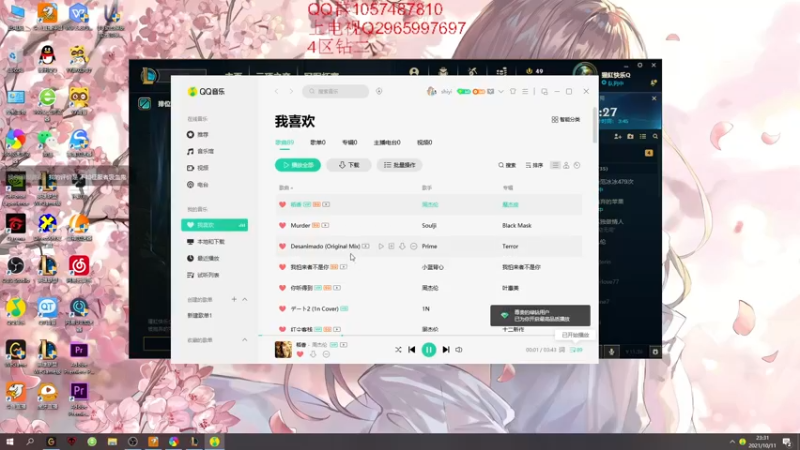Viewport: 800px width, 450px height.
Task: Click the 下载 download button
Action: click(349, 165)
